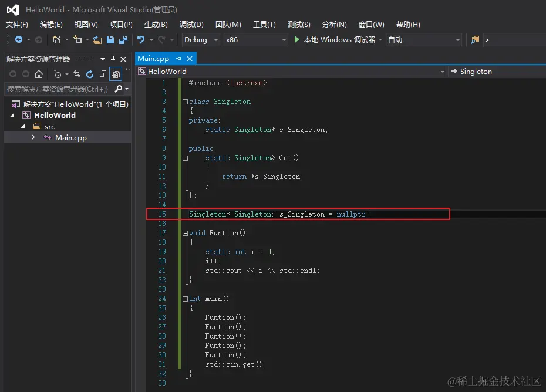The height and width of the screenshot is (392, 546).
Task: Open the local debugger target dropdown arrow
Action: pyautogui.click(x=380, y=40)
